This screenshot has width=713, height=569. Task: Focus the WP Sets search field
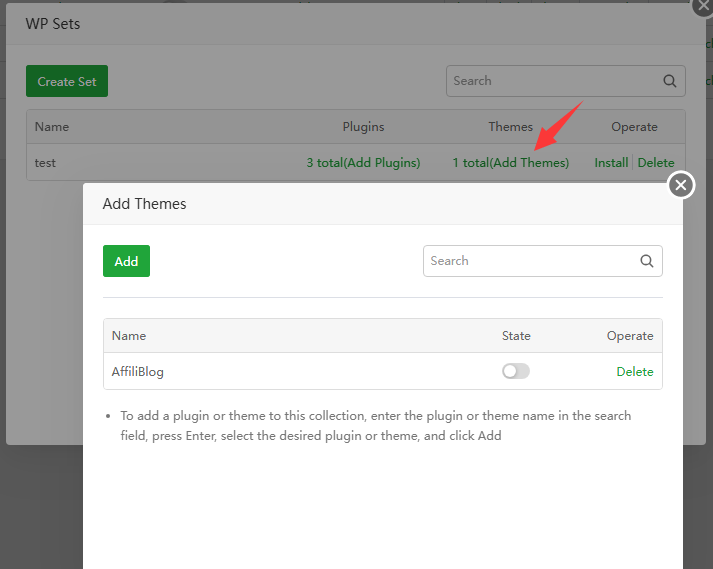pyautogui.click(x=552, y=81)
